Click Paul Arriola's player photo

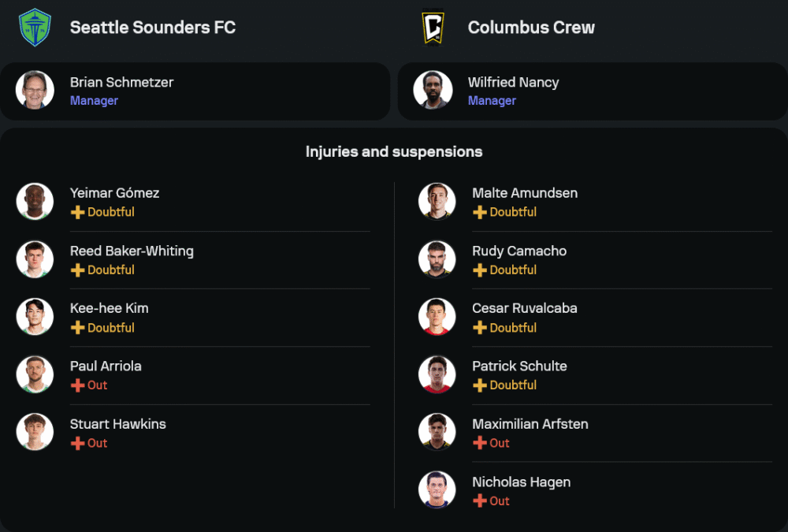coord(35,375)
